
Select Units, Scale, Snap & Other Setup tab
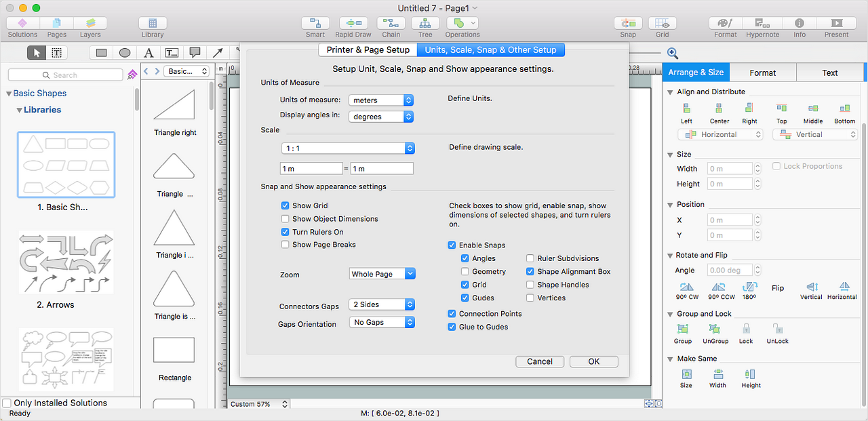point(491,49)
